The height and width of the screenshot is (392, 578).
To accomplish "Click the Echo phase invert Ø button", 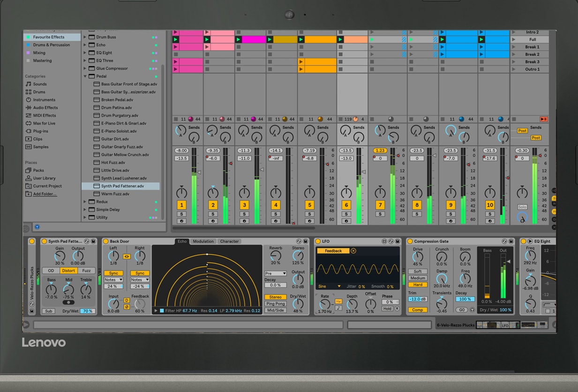I will (x=127, y=307).
